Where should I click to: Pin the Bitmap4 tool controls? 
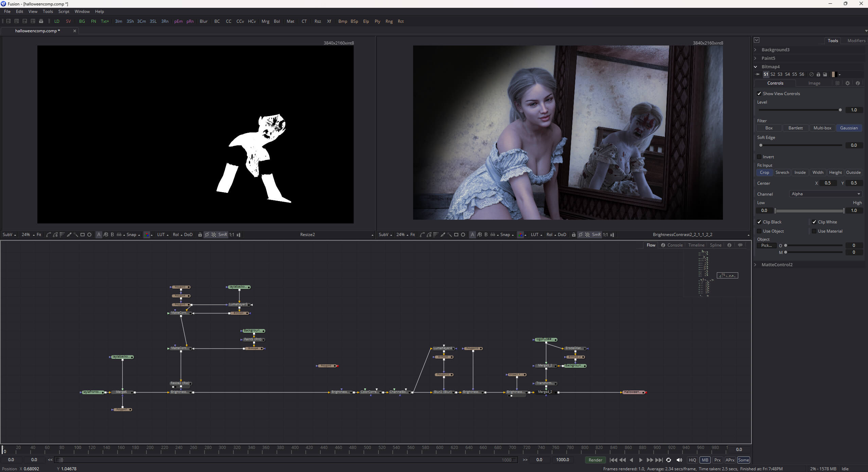pos(757,74)
